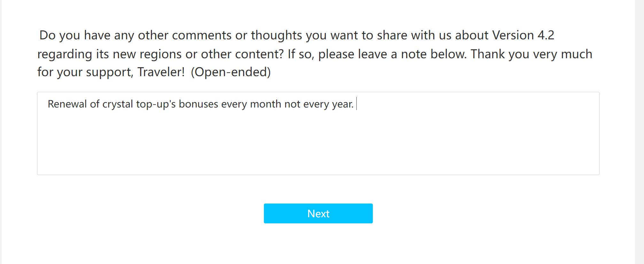Screen dimensions: 644x264
Task: Click the word 'crystal' in typed comment
Action: pyautogui.click(x=117, y=104)
